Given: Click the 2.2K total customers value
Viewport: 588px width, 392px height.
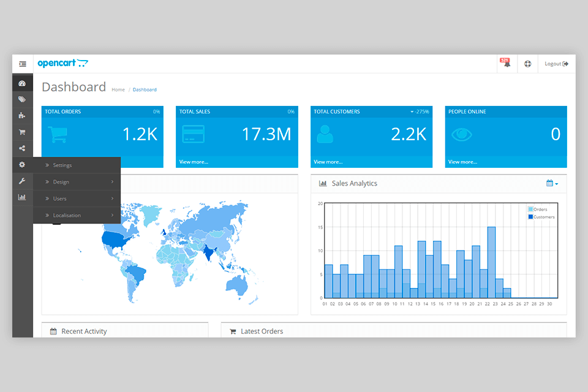Looking at the screenshot, I should [x=409, y=134].
